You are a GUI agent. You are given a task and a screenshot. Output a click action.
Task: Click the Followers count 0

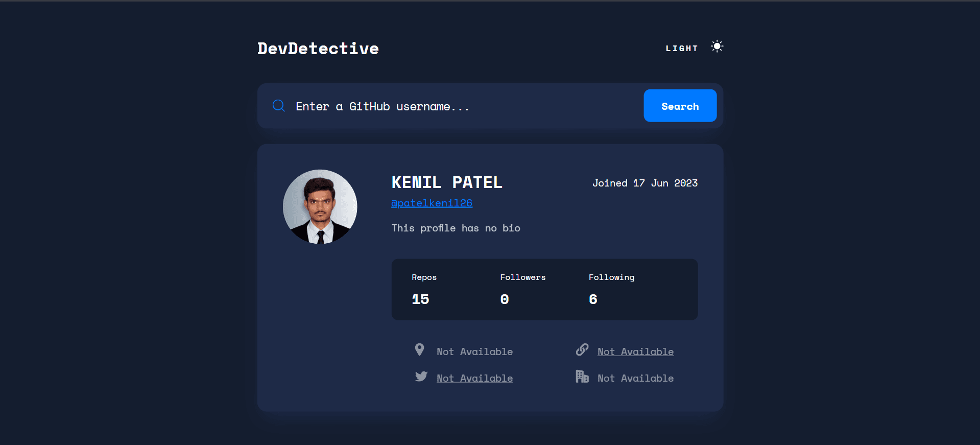point(505,299)
